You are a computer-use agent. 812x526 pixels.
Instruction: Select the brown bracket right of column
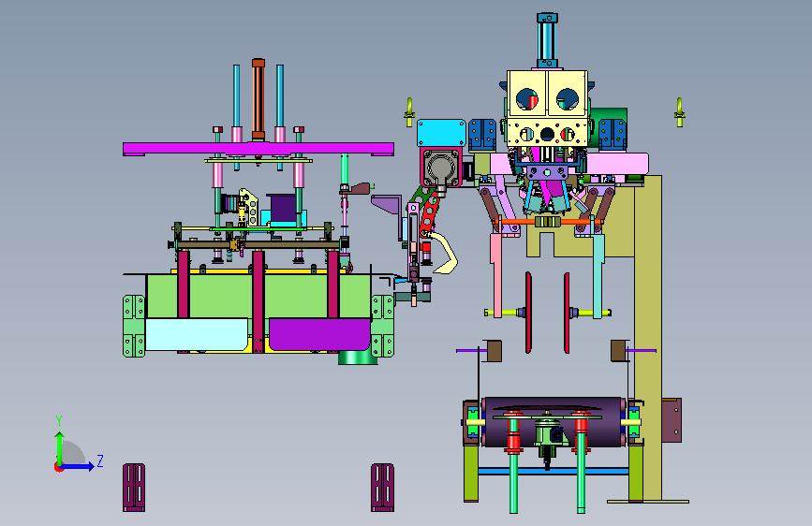(x=672, y=420)
